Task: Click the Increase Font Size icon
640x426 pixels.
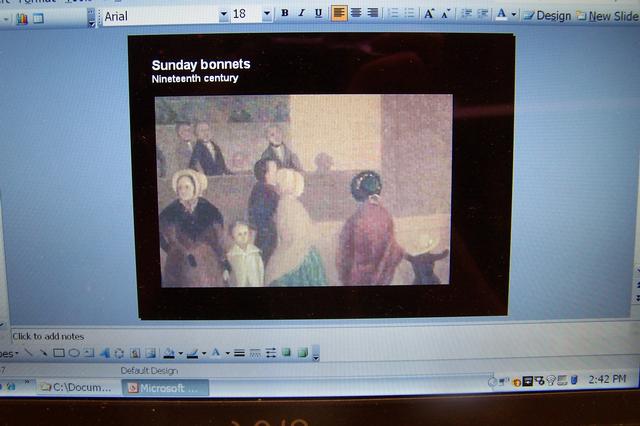Action: [x=429, y=14]
